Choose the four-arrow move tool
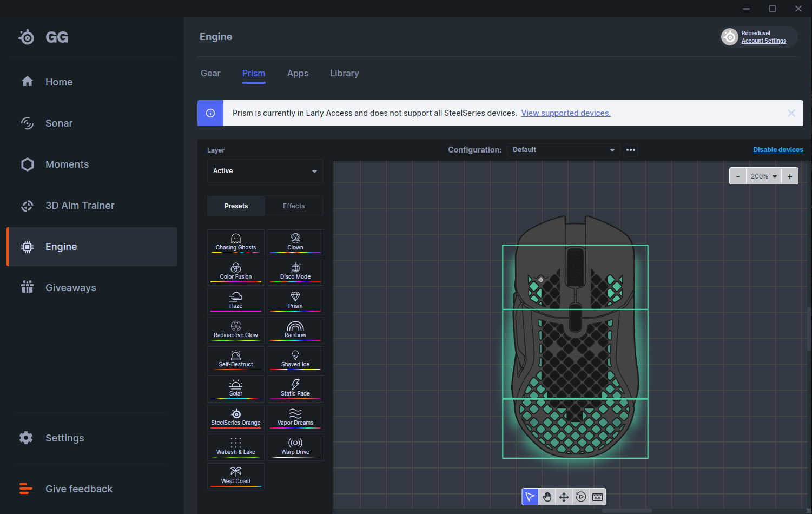Image resolution: width=812 pixels, height=514 pixels. click(x=564, y=497)
